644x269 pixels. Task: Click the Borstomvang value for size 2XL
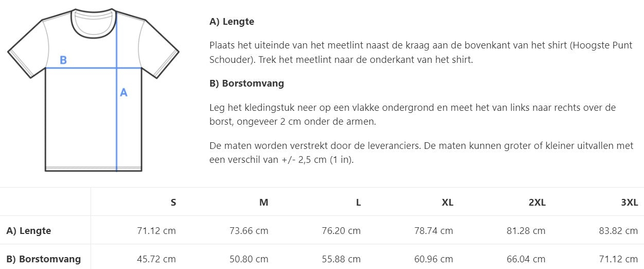point(526,259)
